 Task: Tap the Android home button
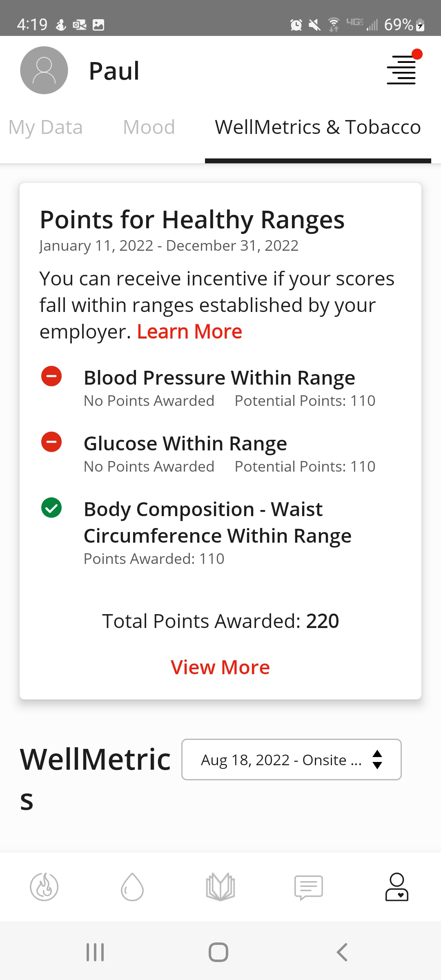(x=218, y=952)
